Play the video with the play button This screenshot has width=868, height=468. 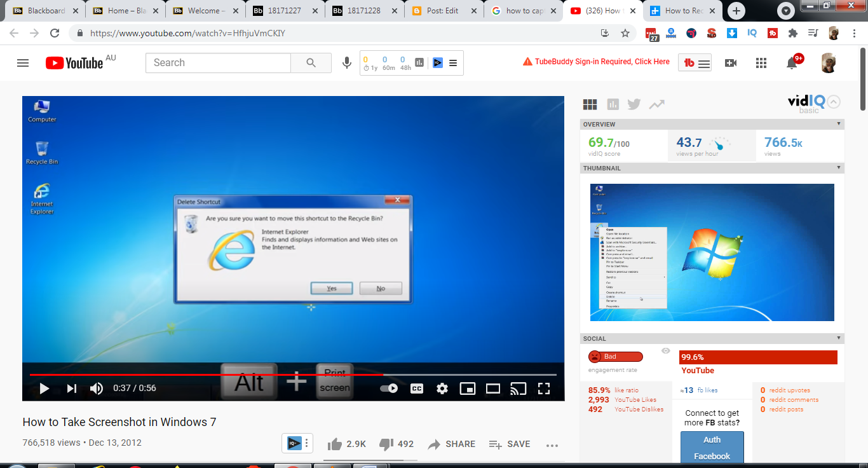[44, 389]
